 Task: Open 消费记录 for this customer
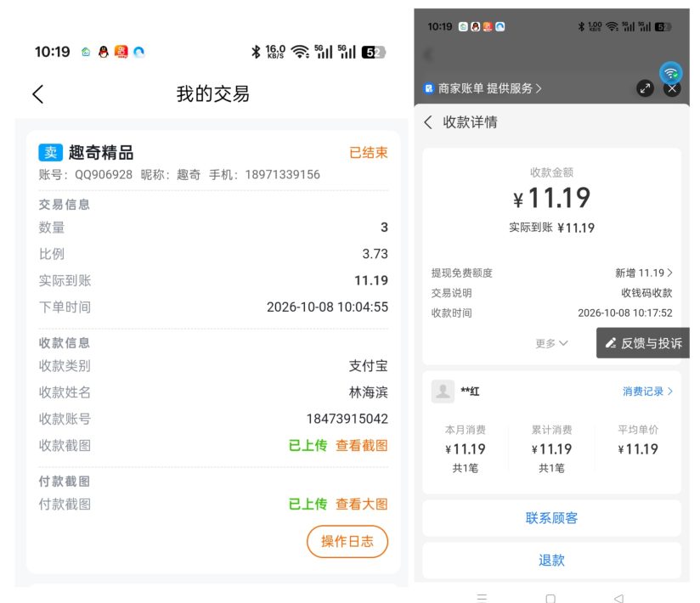(x=647, y=392)
